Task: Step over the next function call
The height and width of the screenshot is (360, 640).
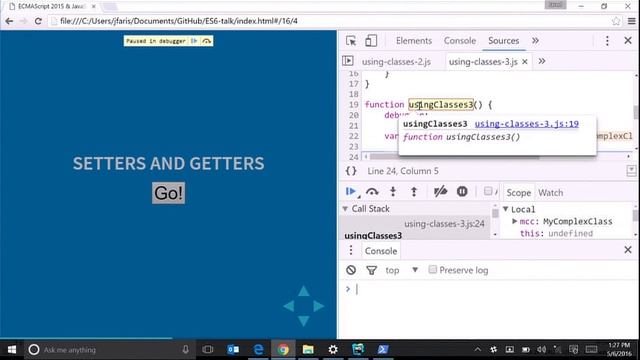Action: (x=372, y=191)
